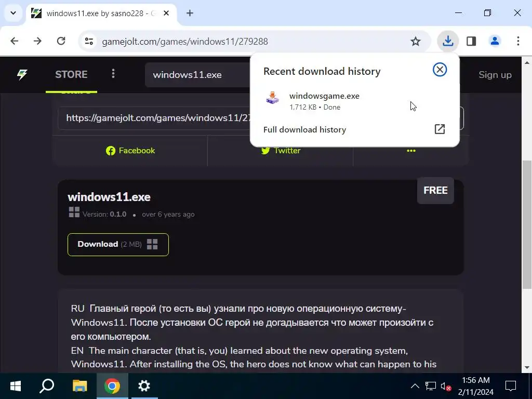Screen dimensions: 532x399
Task: Click the Chrome back arrow
Action: pyautogui.click(x=14, y=42)
